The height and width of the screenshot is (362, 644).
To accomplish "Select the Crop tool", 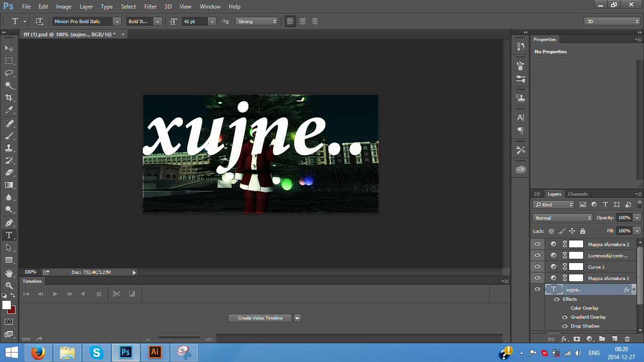I will click(9, 98).
